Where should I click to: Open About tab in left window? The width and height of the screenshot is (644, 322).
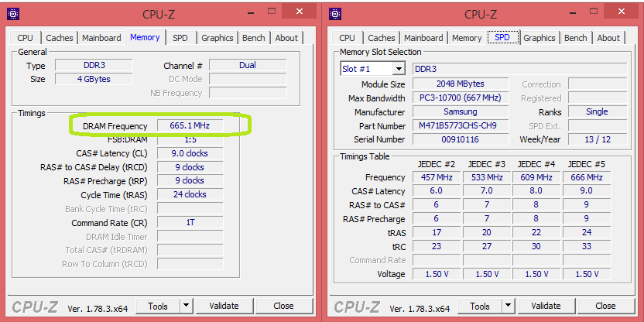coord(286,38)
